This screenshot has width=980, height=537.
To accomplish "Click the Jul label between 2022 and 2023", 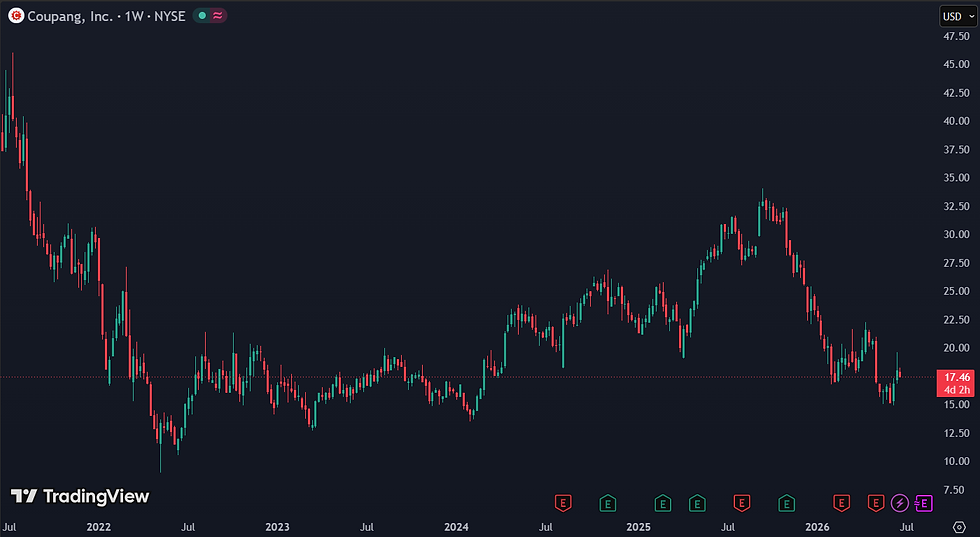I will click(x=188, y=527).
